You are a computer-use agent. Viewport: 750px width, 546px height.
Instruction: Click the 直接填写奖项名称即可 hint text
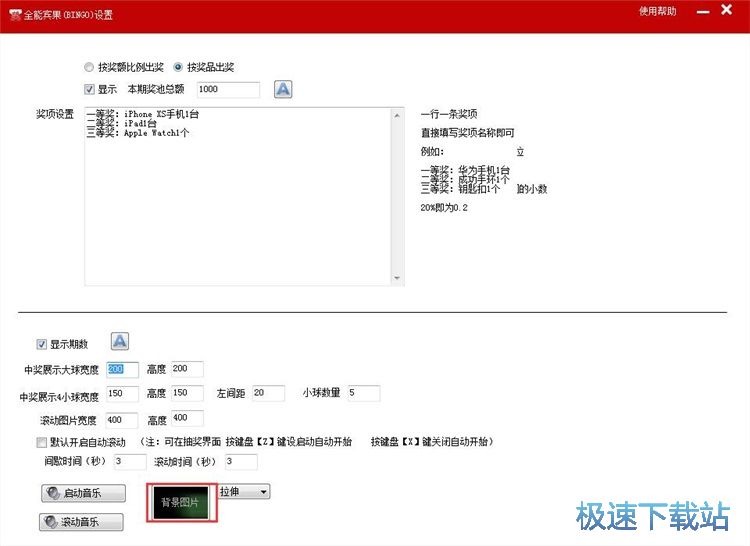pos(468,132)
